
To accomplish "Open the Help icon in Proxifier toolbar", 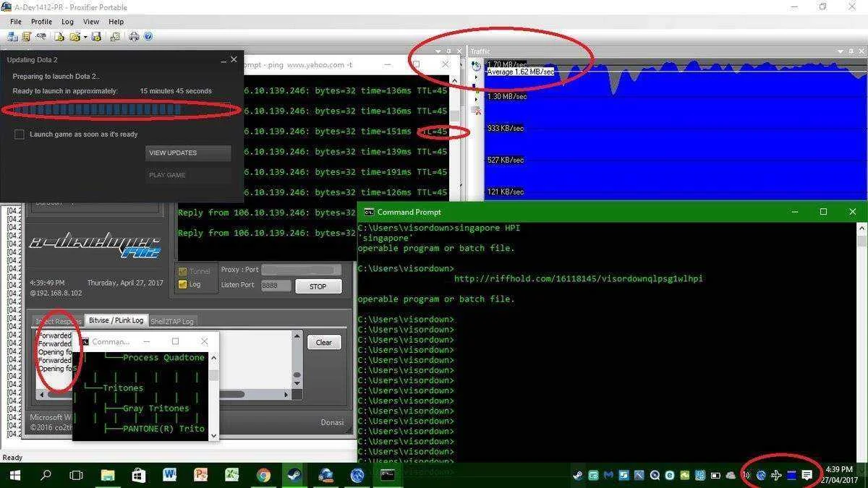I will click(x=148, y=36).
